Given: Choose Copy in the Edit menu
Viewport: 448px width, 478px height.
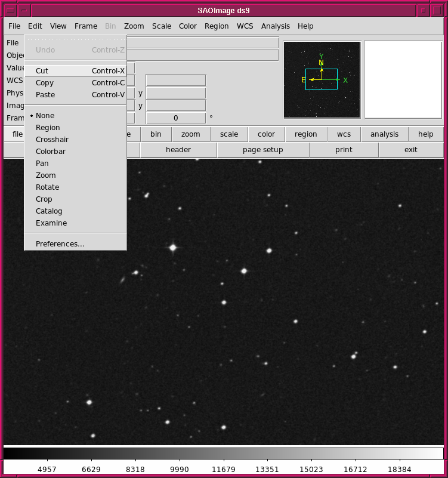Looking at the screenshot, I should [45, 83].
